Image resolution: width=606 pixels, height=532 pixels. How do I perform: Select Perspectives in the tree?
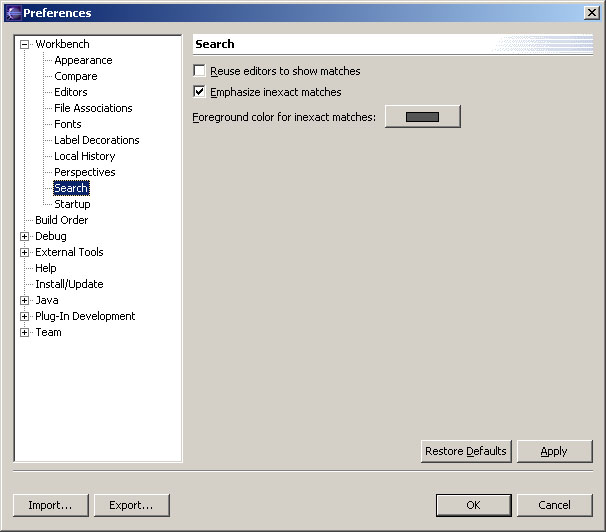click(x=85, y=172)
